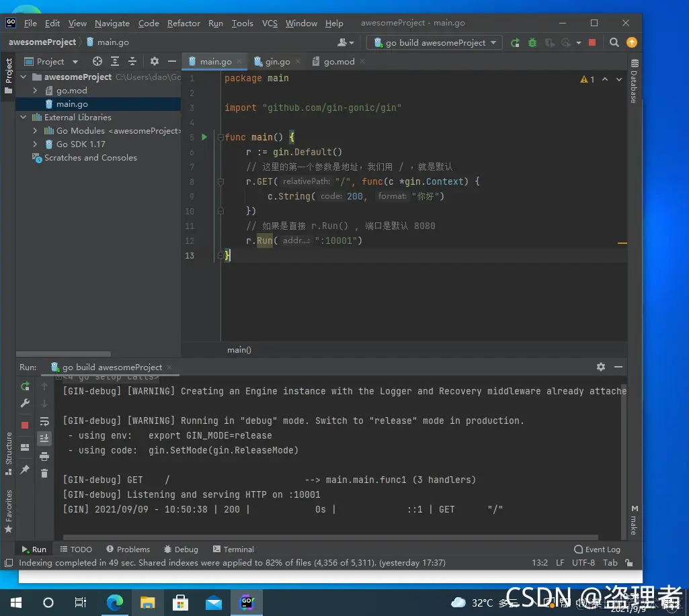Toggle scroll to end in the Run console
Image resolution: width=689 pixels, height=616 pixels.
click(x=44, y=439)
